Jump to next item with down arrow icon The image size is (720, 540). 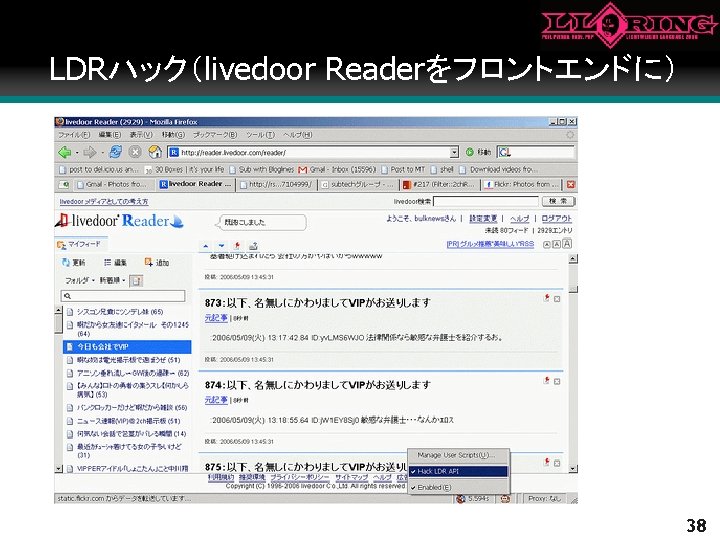221,246
